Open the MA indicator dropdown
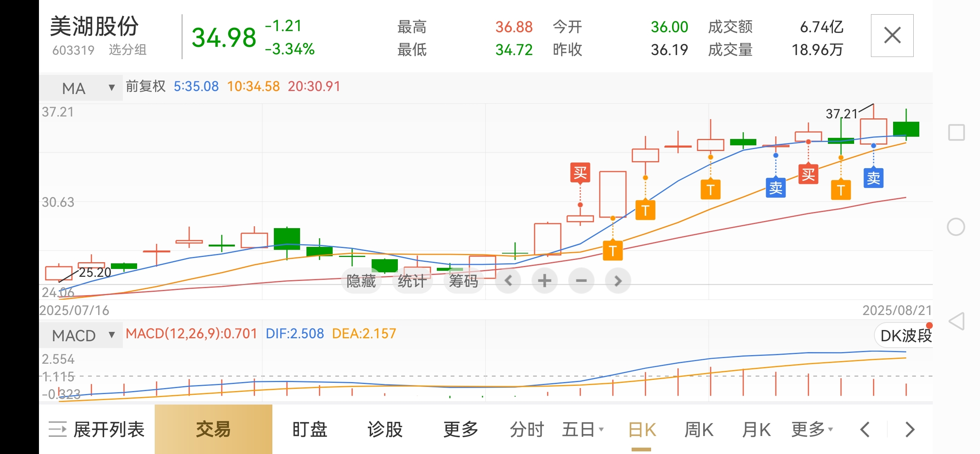This screenshot has height=454, width=980. tap(81, 88)
